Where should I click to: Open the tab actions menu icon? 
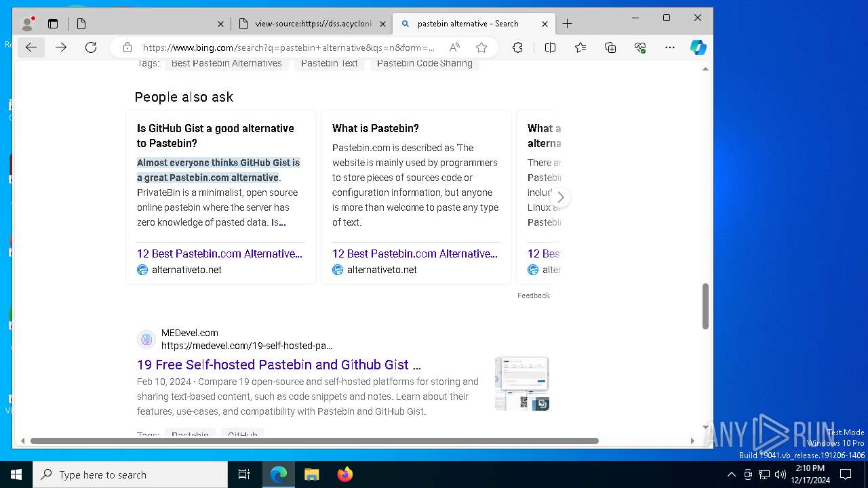53,24
